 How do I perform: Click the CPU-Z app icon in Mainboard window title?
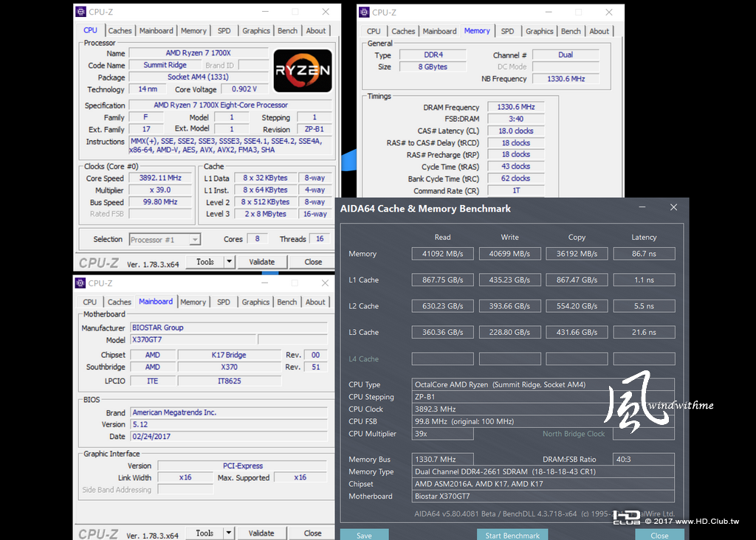[80, 283]
